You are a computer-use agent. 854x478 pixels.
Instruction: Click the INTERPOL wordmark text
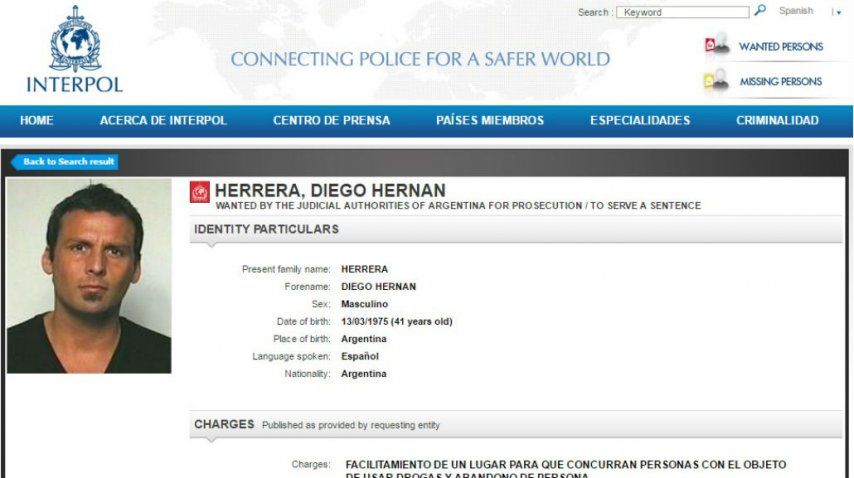75,85
